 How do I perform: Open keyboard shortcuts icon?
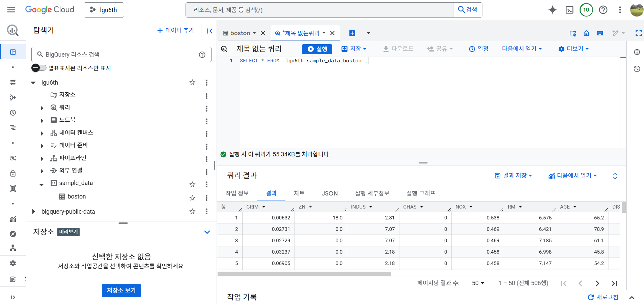600,33
